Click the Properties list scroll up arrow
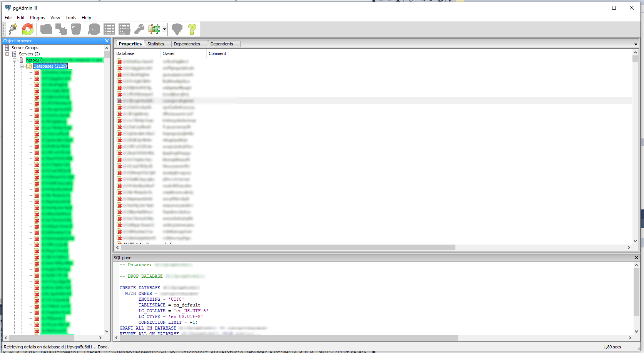This screenshot has width=644, height=353. click(635, 52)
